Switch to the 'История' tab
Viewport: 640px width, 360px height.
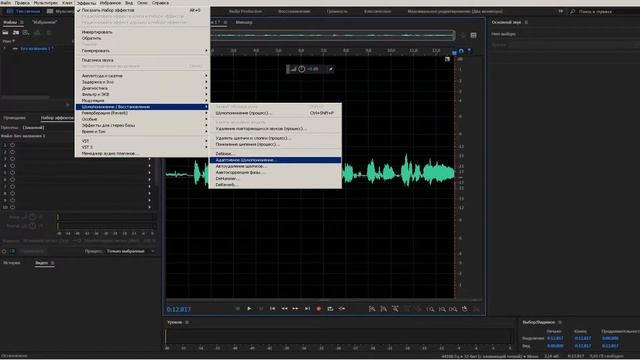[x=12, y=263]
